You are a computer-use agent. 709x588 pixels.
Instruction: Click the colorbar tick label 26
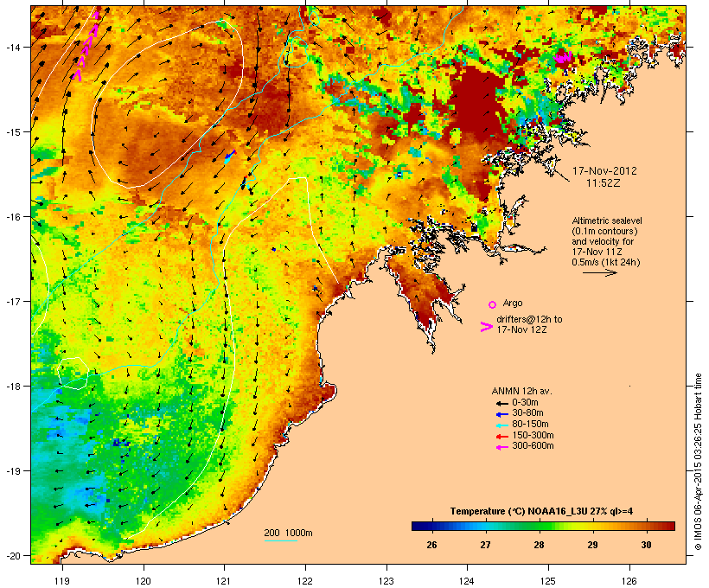click(x=431, y=545)
